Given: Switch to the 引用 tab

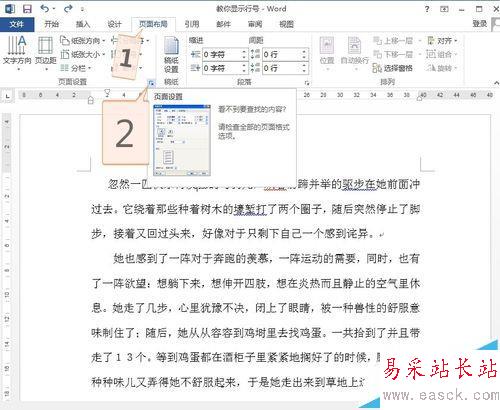Looking at the screenshot, I should pyautogui.click(x=192, y=24).
